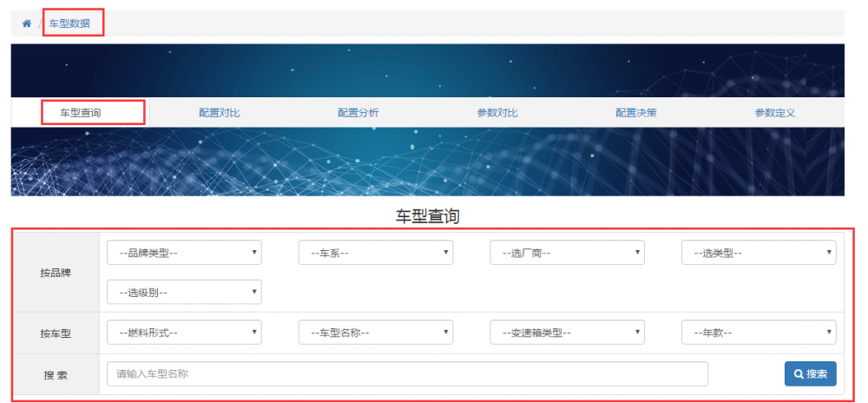Image resolution: width=868 pixels, height=403 pixels.
Task: Open the 选类型 dropdown
Action: [x=759, y=253]
